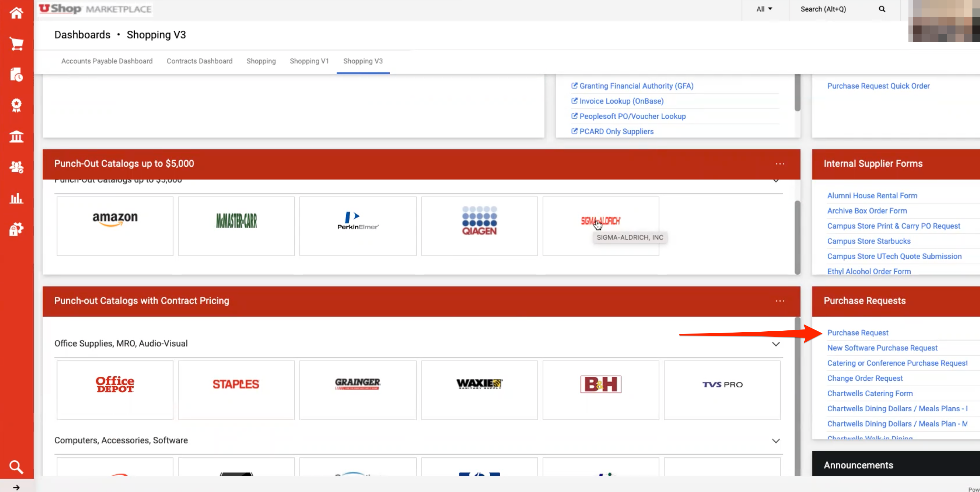The width and height of the screenshot is (980, 492).
Task: Switch to Shopping V1 tab
Action: pyautogui.click(x=309, y=61)
